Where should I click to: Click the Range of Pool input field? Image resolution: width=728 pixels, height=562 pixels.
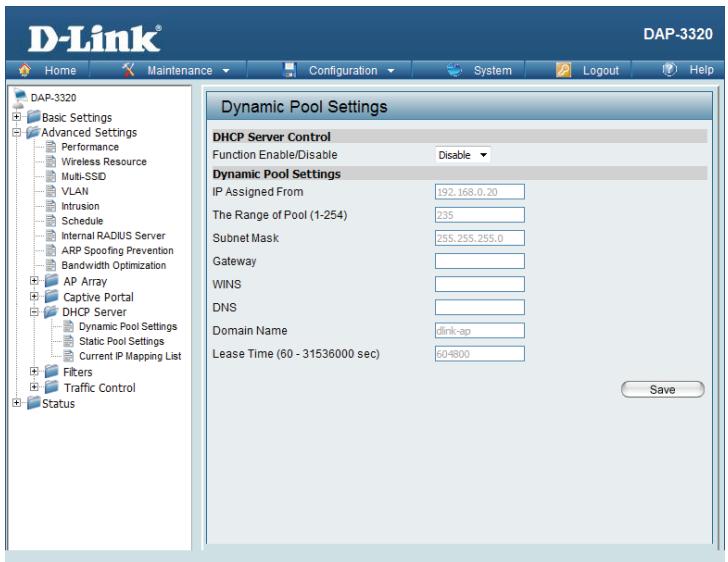tap(480, 215)
